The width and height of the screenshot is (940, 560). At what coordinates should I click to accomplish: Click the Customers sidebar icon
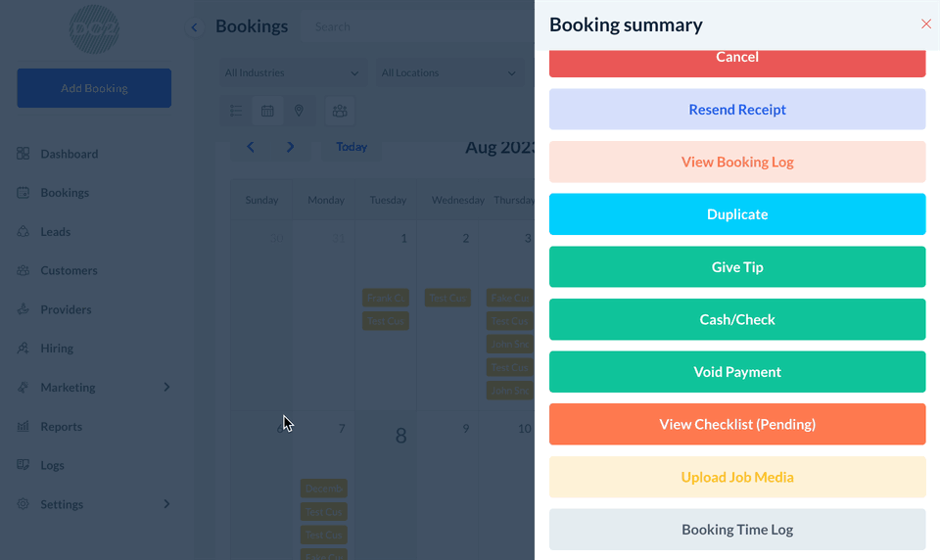point(23,270)
